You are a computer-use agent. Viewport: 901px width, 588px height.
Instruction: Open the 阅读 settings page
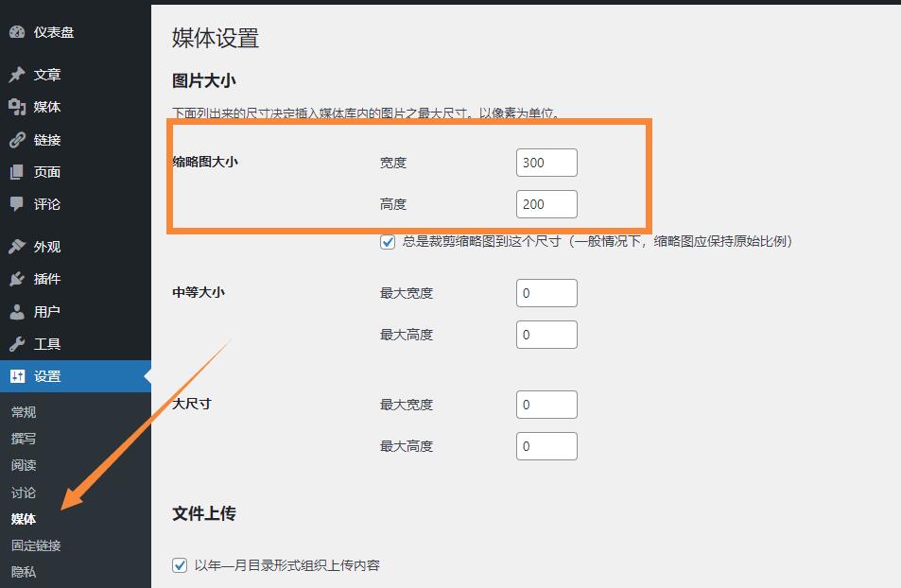[x=24, y=465]
